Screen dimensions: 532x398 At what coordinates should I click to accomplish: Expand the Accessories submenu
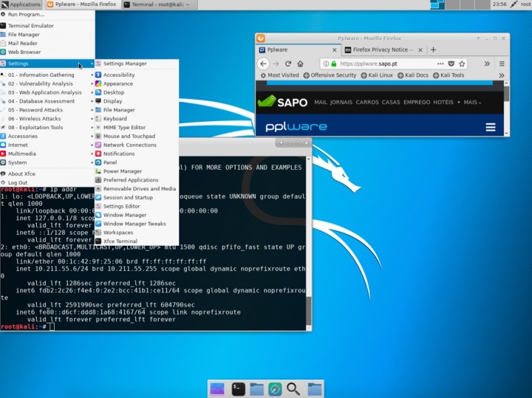click(23, 137)
